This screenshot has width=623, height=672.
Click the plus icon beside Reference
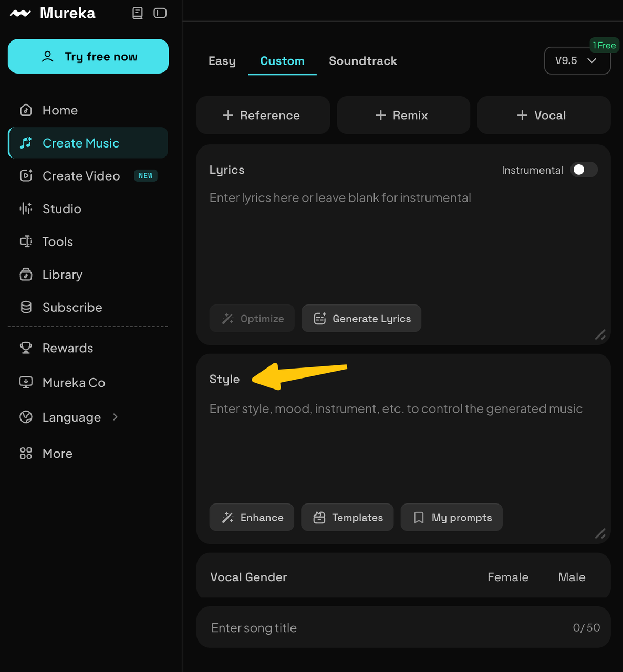tap(228, 115)
